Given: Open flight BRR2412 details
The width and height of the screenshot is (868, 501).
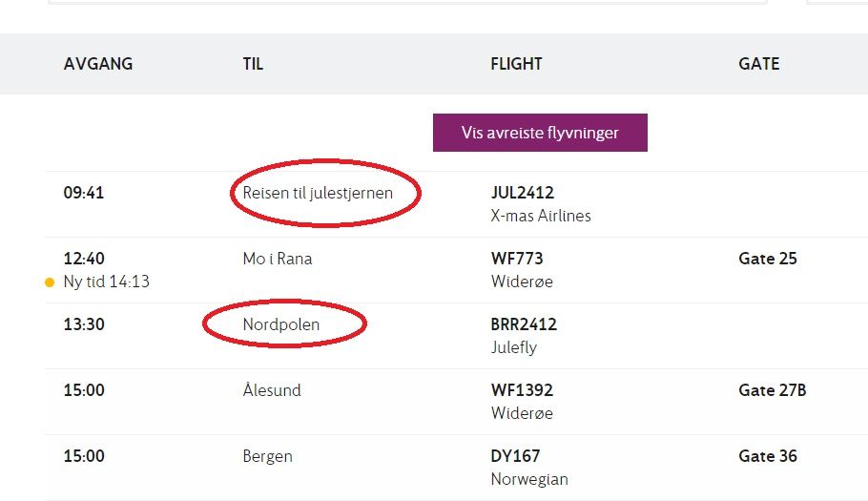Looking at the screenshot, I should point(524,324).
